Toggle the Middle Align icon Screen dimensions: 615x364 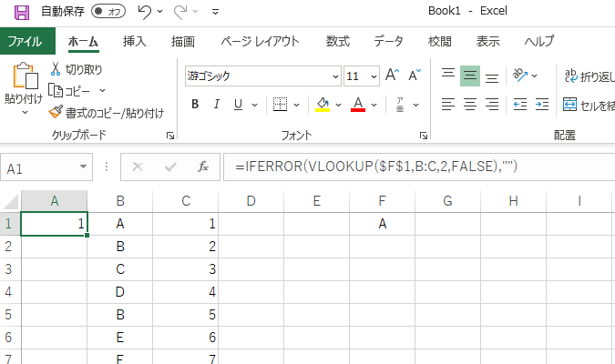click(470, 76)
